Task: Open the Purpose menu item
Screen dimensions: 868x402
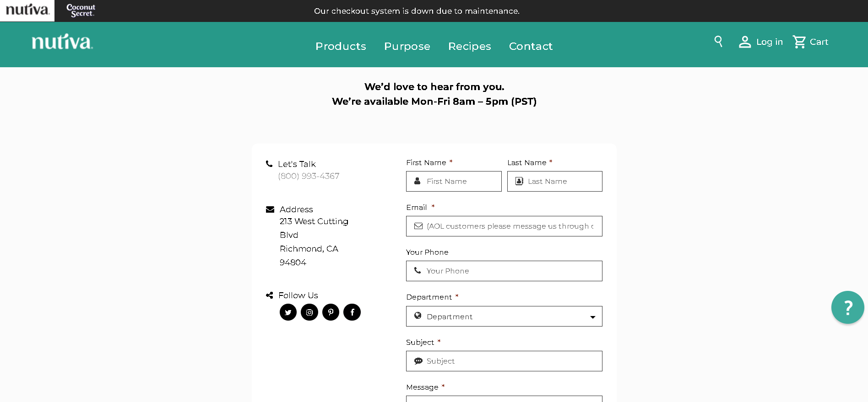Action: click(407, 46)
